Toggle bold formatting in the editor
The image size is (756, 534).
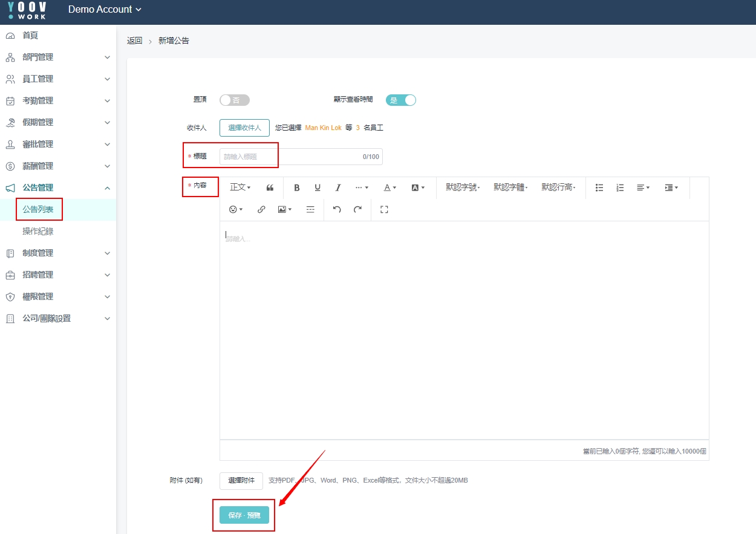[297, 187]
